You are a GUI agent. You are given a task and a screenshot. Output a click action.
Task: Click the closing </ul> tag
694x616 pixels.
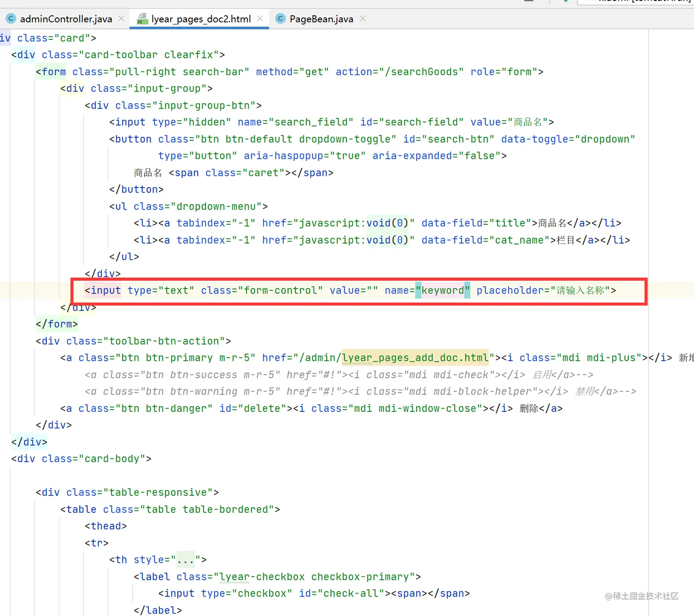[124, 257]
